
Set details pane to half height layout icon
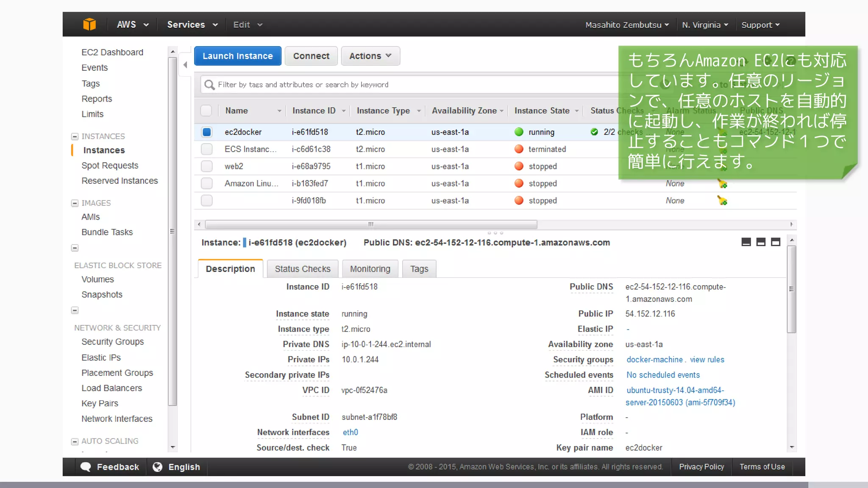point(761,242)
